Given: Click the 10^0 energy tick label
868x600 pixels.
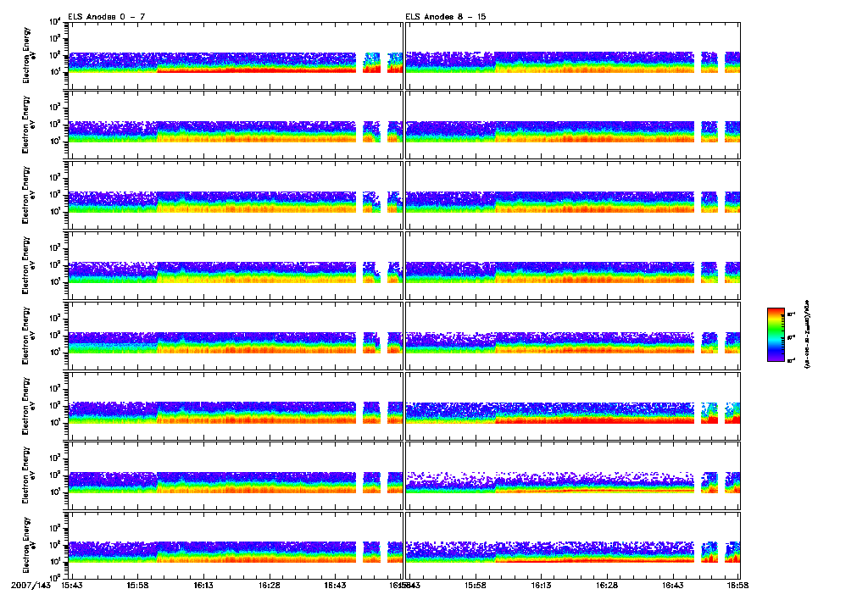Looking at the screenshot, I should point(55,577).
